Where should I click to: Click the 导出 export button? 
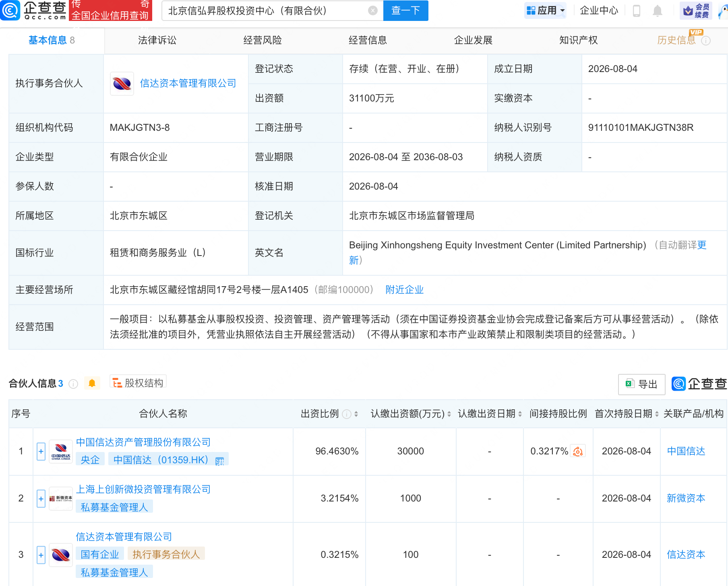[x=642, y=384]
